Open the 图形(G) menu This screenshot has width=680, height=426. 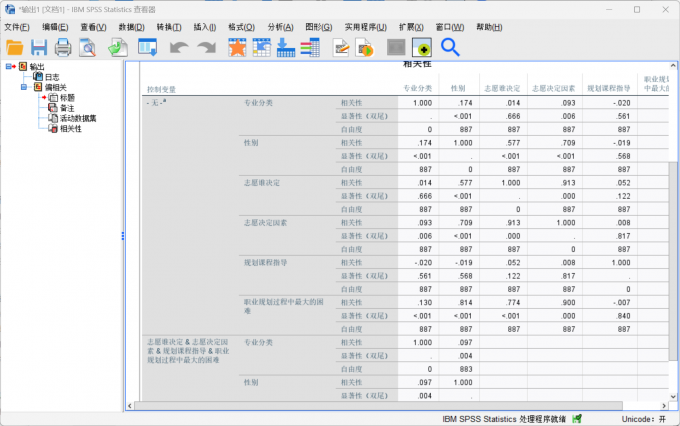pyautogui.click(x=319, y=27)
